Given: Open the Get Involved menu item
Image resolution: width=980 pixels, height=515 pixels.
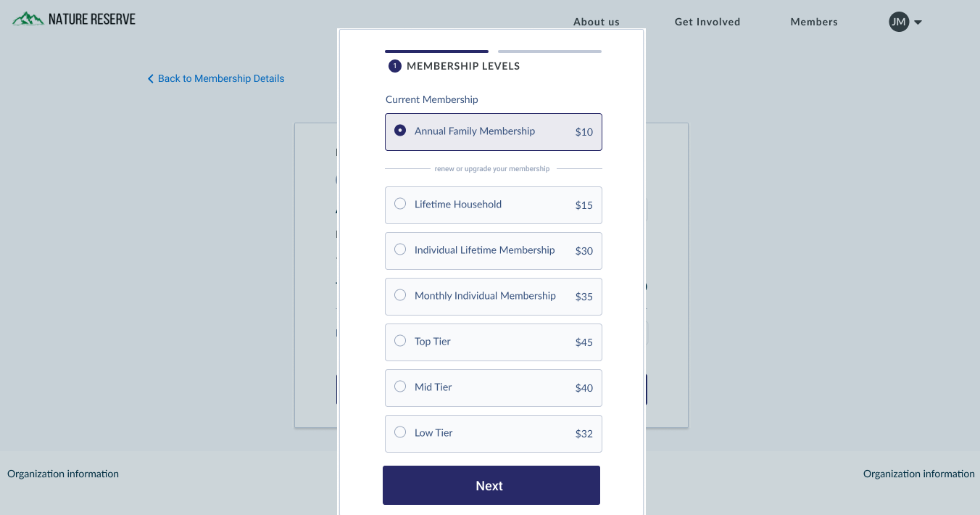Looking at the screenshot, I should pyautogui.click(x=707, y=22).
